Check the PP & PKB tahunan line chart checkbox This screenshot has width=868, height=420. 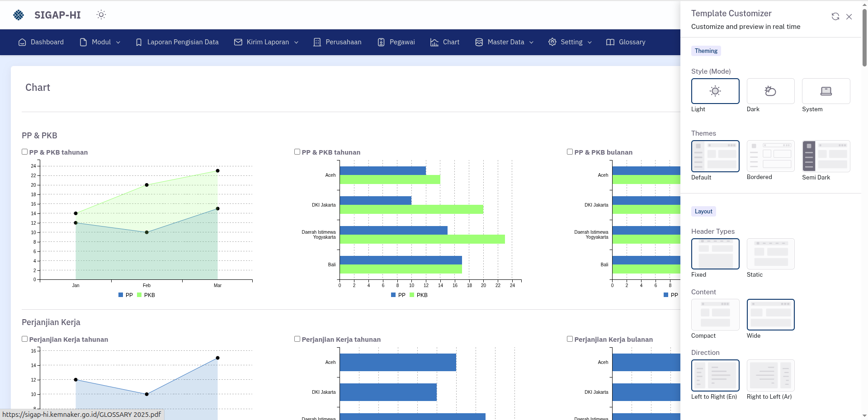pyautogui.click(x=25, y=152)
